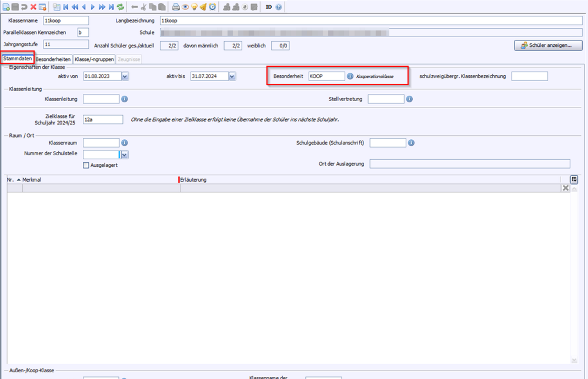Click the green refresh icon
Image resolution: width=588 pixels, height=379 pixels.
pos(121,7)
